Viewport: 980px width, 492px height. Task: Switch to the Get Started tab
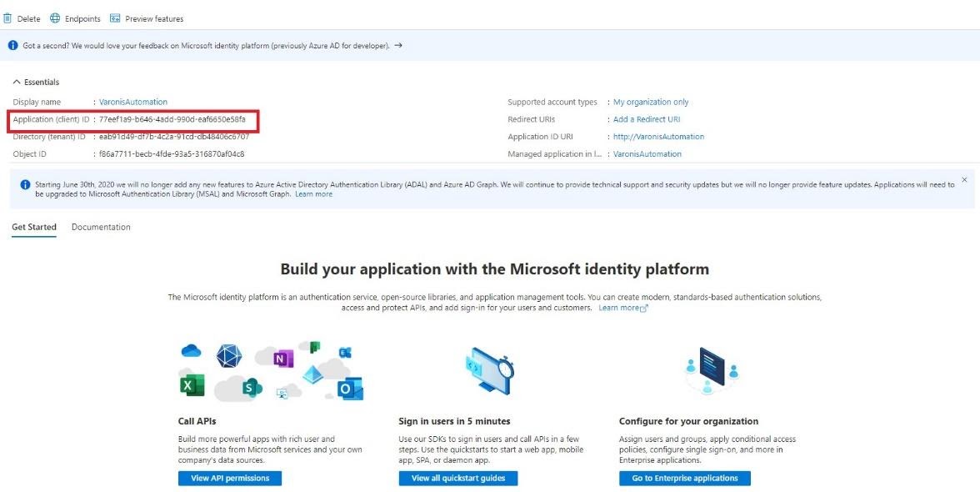pos(33,227)
